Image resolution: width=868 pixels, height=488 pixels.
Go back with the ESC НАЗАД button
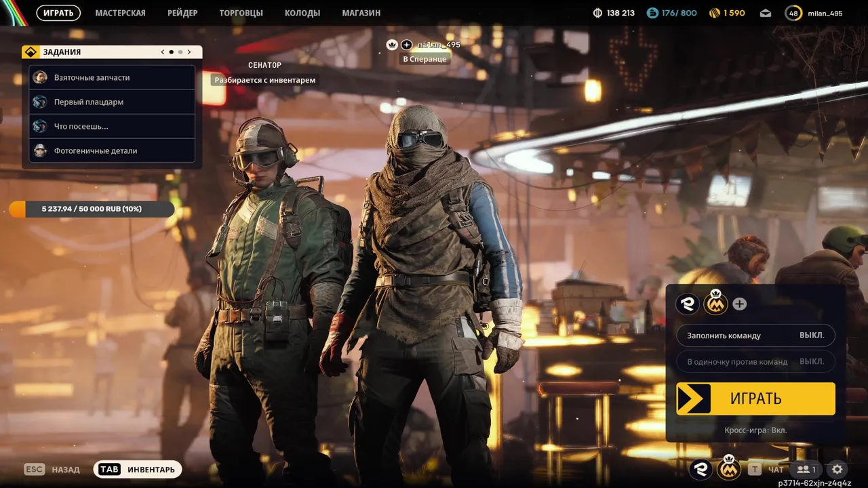pyautogui.click(x=52, y=469)
